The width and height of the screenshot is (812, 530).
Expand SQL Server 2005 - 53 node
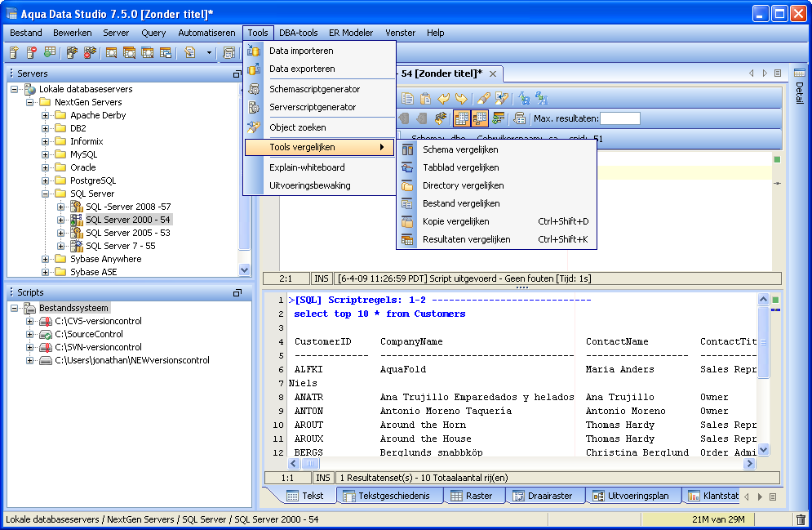pyautogui.click(x=61, y=233)
